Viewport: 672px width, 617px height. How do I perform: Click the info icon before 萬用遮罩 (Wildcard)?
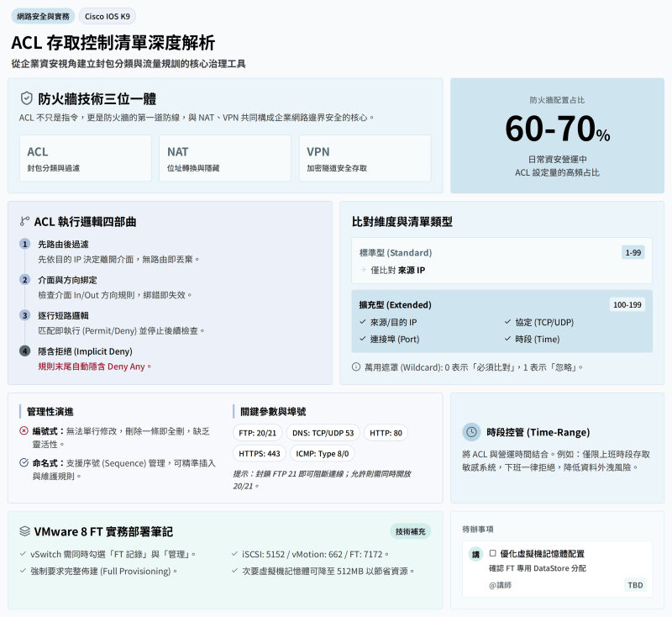click(x=355, y=367)
